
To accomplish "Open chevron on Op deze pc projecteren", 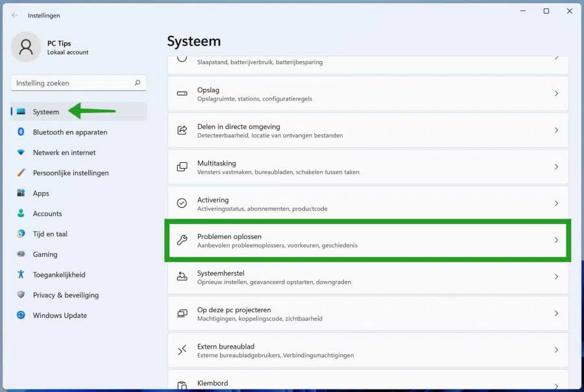I will tap(556, 313).
